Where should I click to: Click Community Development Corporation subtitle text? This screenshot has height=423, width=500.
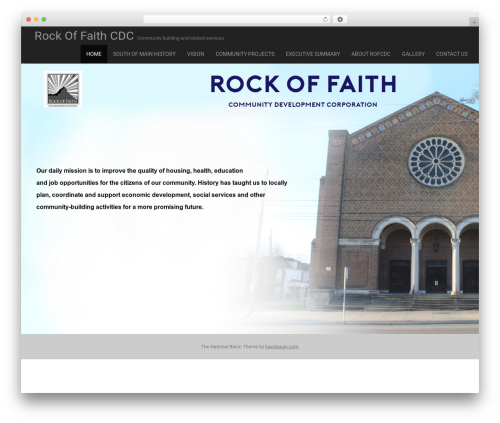pyautogui.click(x=303, y=105)
